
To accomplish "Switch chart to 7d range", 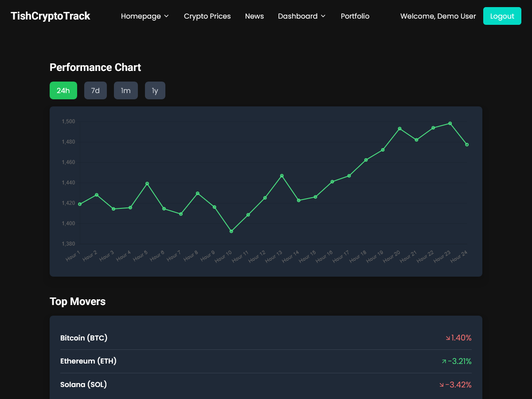I will pyautogui.click(x=95, y=90).
